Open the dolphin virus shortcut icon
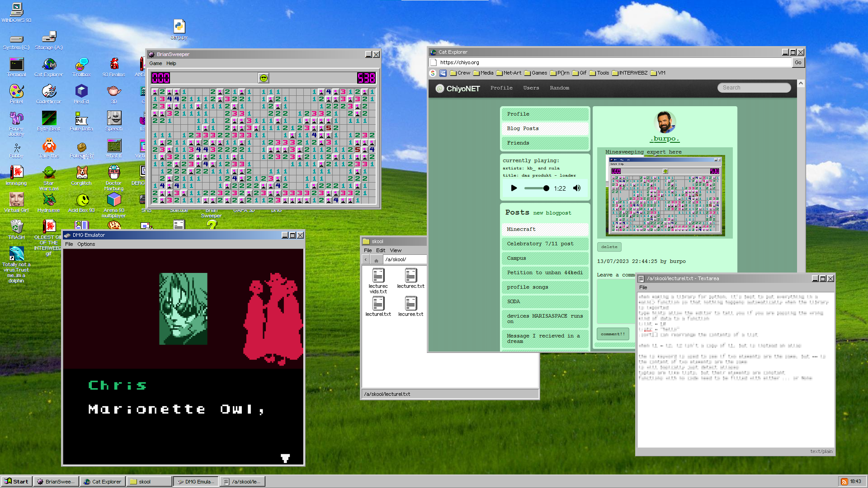Image resolution: width=868 pixels, height=488 pixels. (16, 265)
